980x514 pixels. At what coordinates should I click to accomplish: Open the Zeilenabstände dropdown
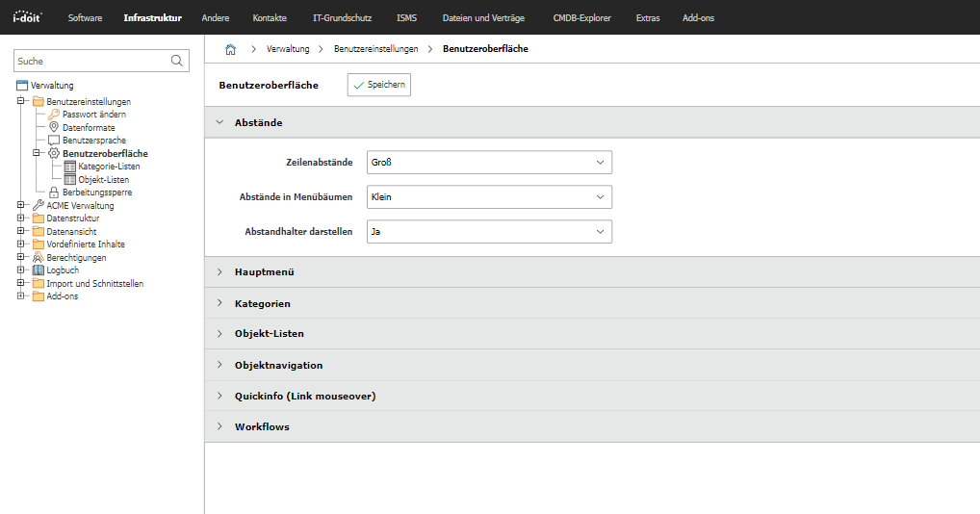tap(489, 163)
